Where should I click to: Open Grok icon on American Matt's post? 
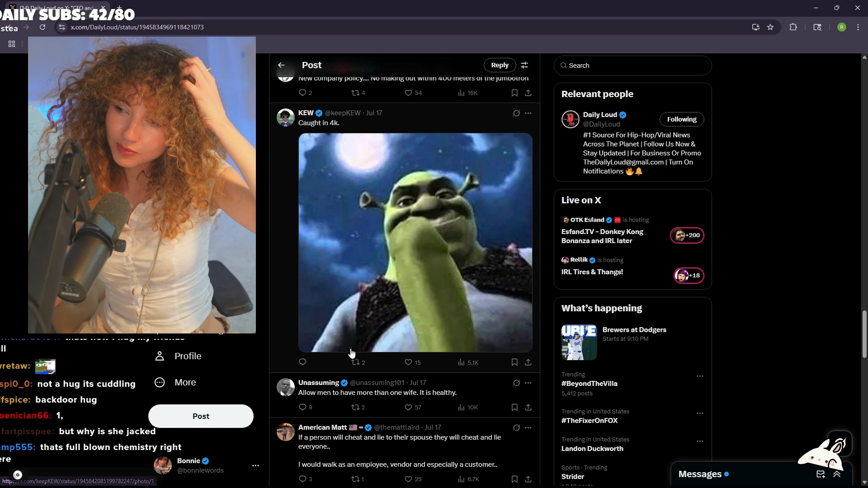(516, 427)
